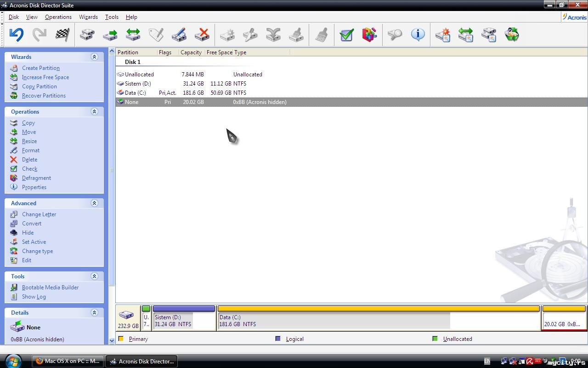Click the Wipe brush toolbar icon
588x368 pixels.
point(322,34)
